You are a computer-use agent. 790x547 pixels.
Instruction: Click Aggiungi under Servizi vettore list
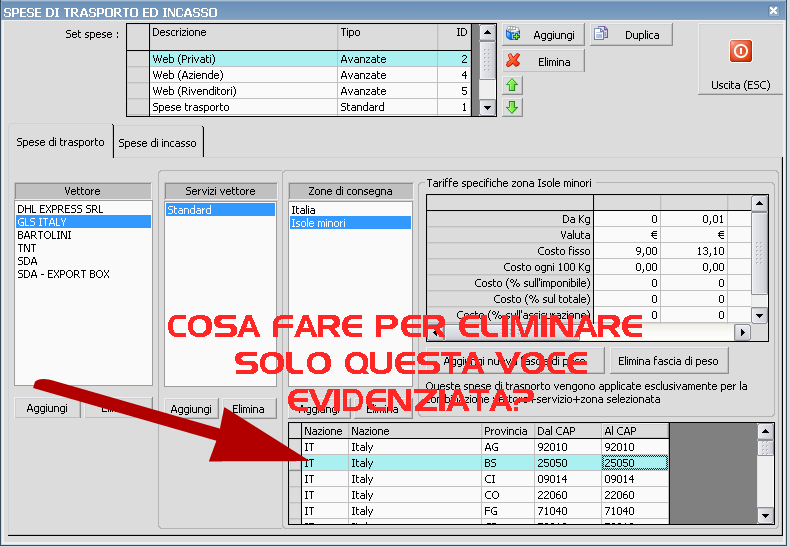(x=191, y=408)
